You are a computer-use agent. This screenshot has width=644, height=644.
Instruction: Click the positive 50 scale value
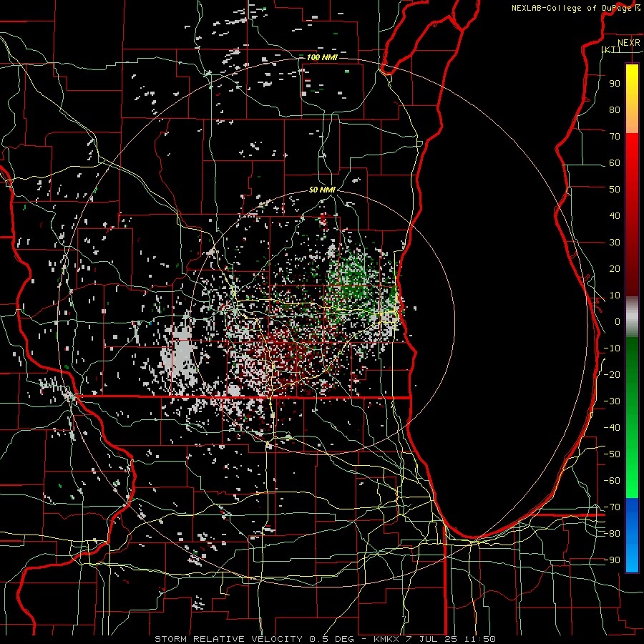[615, 190]
